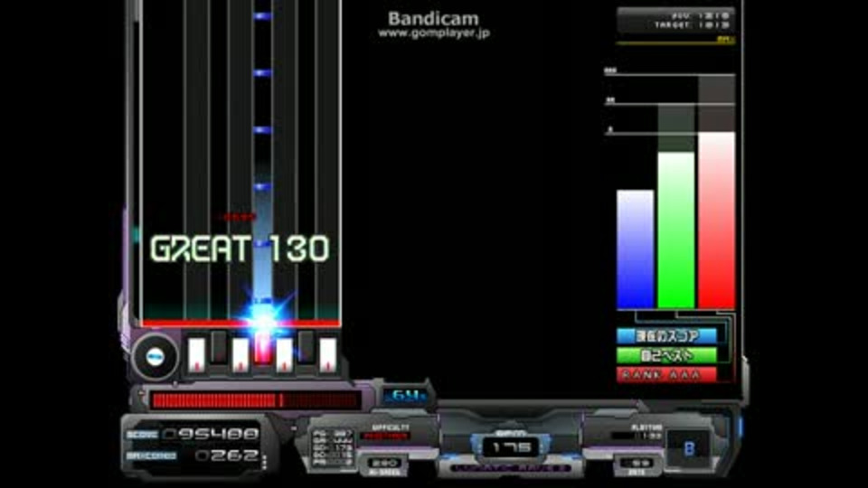Click the BPM display showing 175
This screenshot has height=488, width=868.
point(510,447)
